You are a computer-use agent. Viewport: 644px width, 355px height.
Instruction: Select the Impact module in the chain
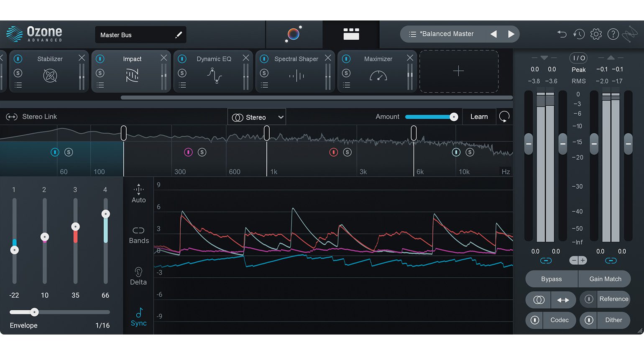click(132, 59)
